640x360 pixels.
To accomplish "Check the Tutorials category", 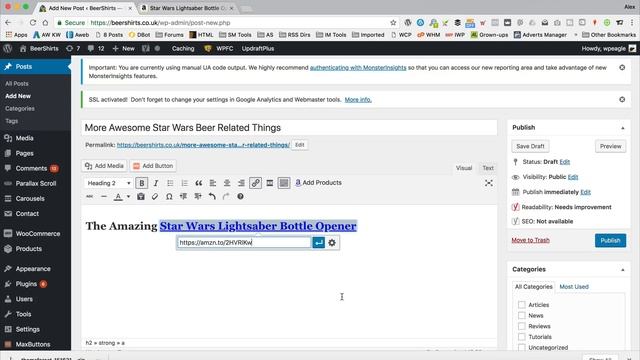I will [x=522, y=337].
